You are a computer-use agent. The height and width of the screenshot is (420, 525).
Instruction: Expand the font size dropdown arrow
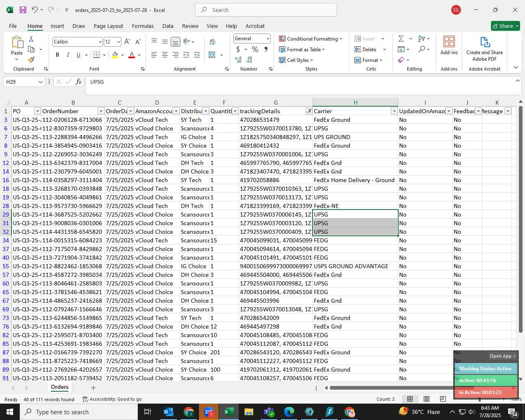click(119, 42)
